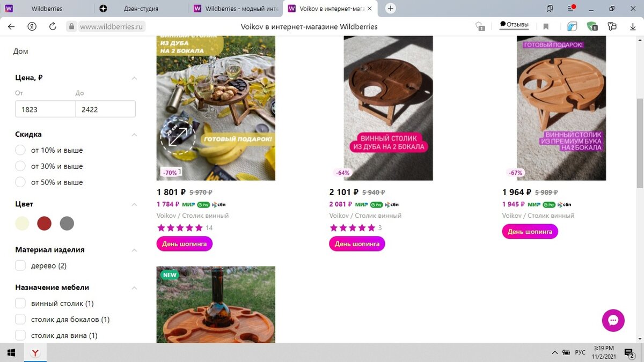Collapse the 'Материал изделия' section
Image resolution: width=644 pixels, height=362 pixels.
[x=134, y=250]
